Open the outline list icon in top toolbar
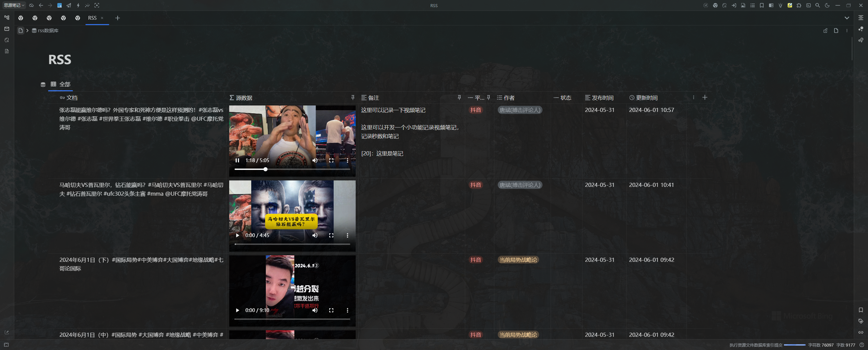This screenshot has height=350, width=868. [752, 5]
